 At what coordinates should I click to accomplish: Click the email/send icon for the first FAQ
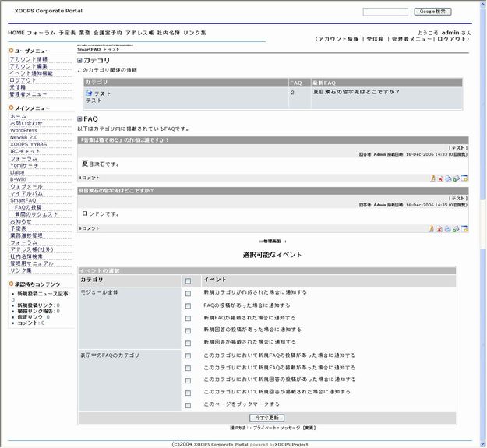point(456,178)
